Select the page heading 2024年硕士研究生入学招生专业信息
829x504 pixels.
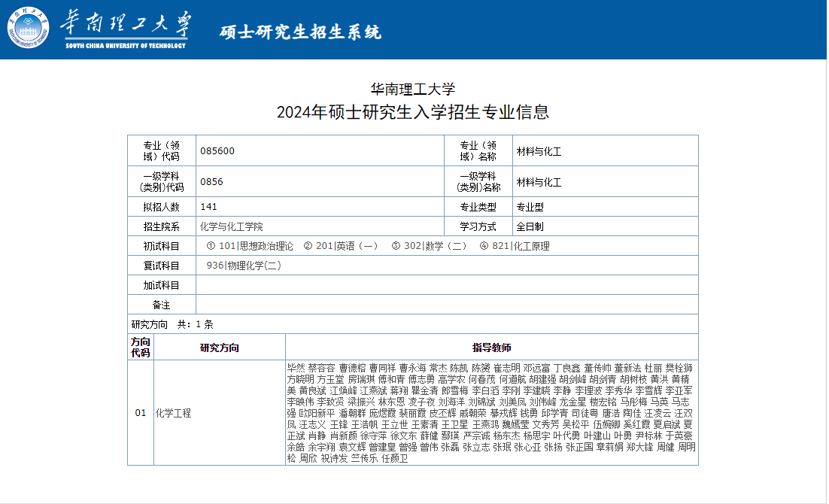tap(413, 112)
